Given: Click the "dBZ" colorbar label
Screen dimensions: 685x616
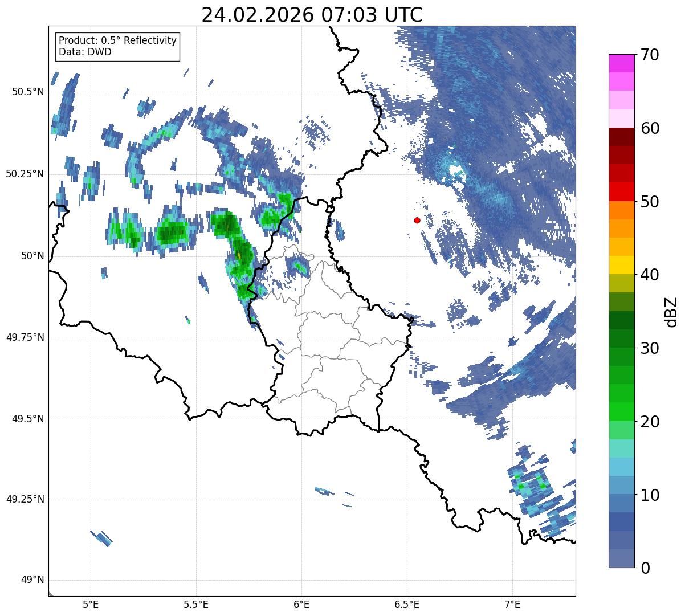Looking at the screenshot, I should pos(671,311).
